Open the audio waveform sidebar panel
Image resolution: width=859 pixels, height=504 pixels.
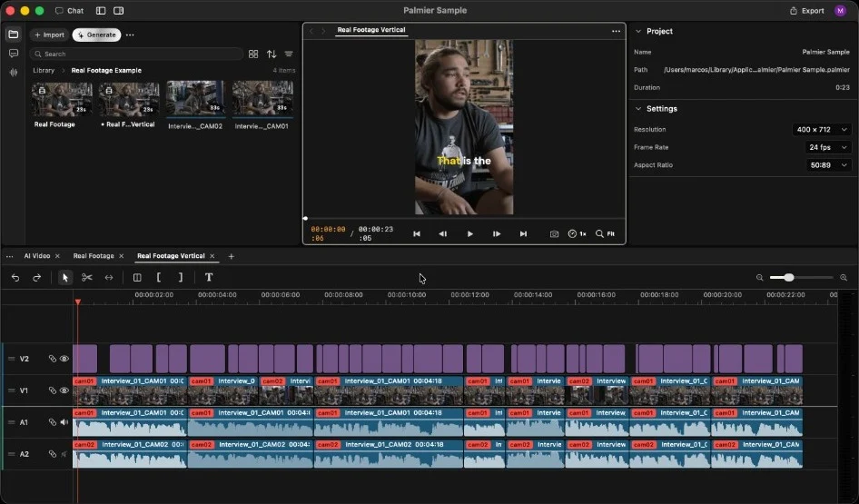[x=13, y=73]
